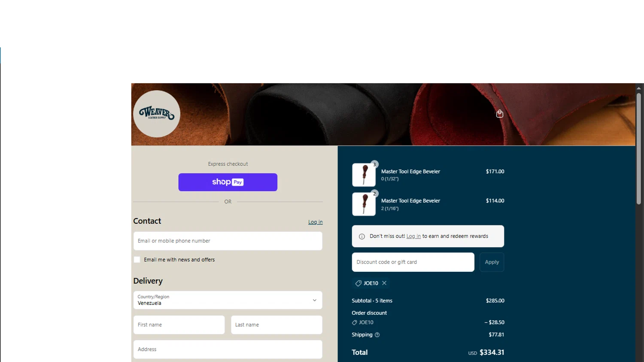This screenshot has width=644, height=362.
Task: Open the Edge Beveler 2 (1/16") thumbnail
Action: click(364, 204)
